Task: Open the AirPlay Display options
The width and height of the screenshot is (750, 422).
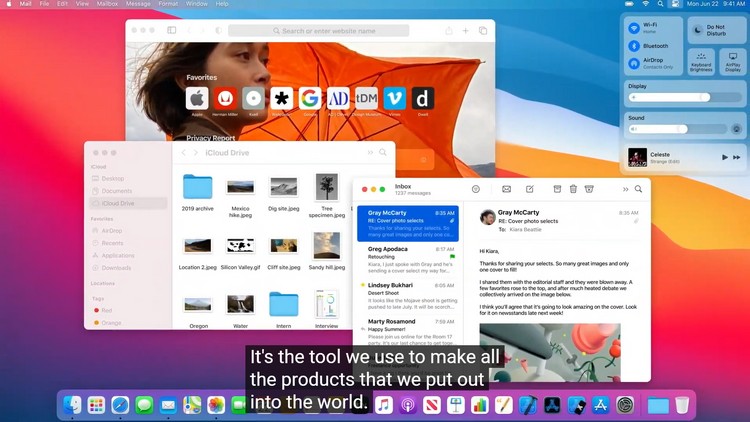Action: coord(732,61)
